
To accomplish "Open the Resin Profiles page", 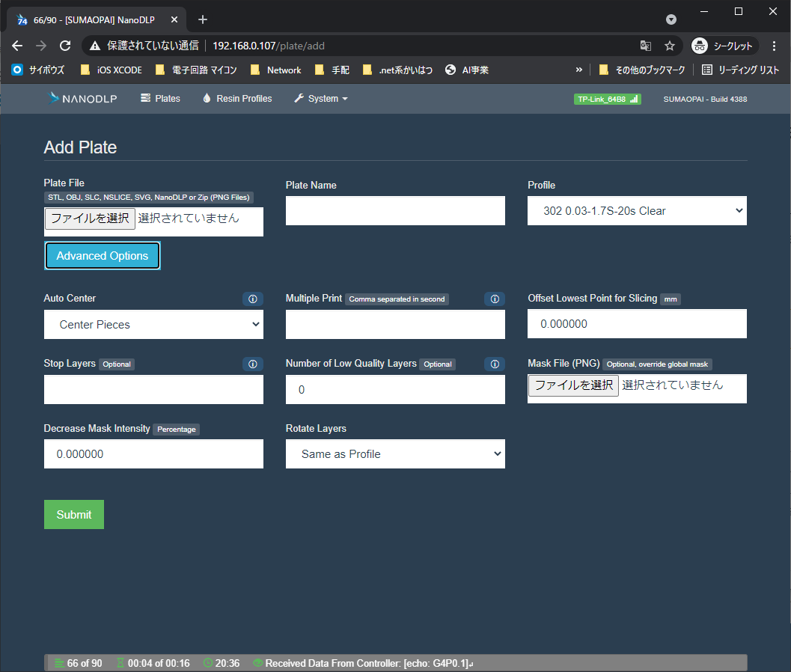I will click(x=237, y=98).
